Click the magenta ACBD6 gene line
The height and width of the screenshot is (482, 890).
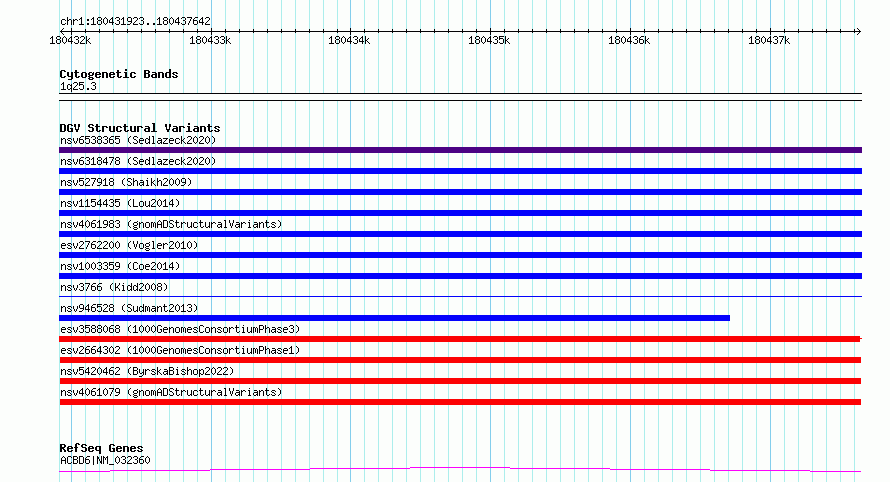coord(460,469)
